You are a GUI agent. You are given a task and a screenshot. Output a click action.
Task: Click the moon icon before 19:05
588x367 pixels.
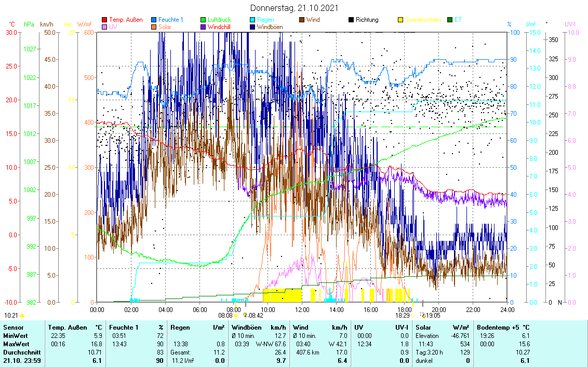click(423, 315)
